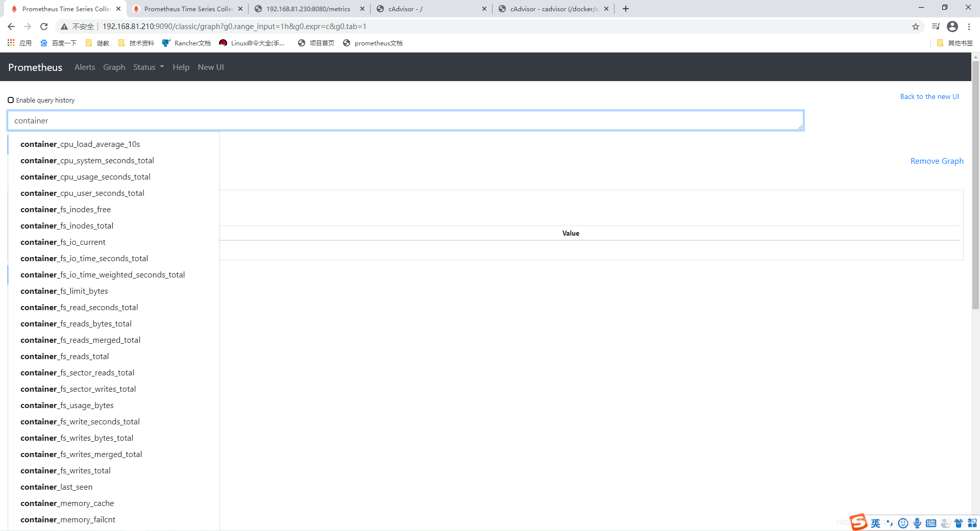Bookmark this page with star icon
Screen dimensions: 980x531
click(916, 27)
